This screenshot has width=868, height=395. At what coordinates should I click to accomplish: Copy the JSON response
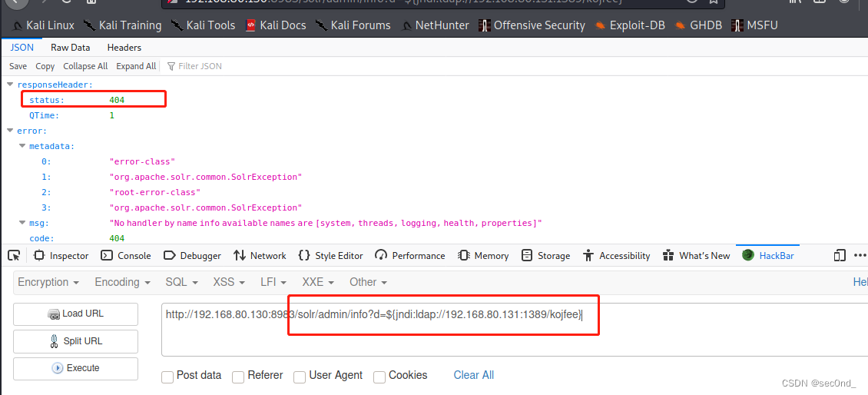point(45,66)
